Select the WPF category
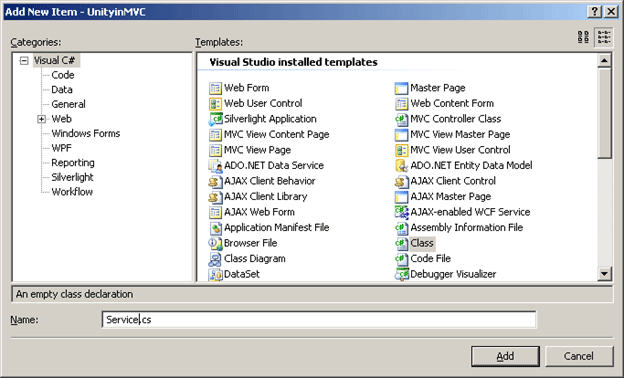Viewport: 624px width, 378px height. click(61, 148)
